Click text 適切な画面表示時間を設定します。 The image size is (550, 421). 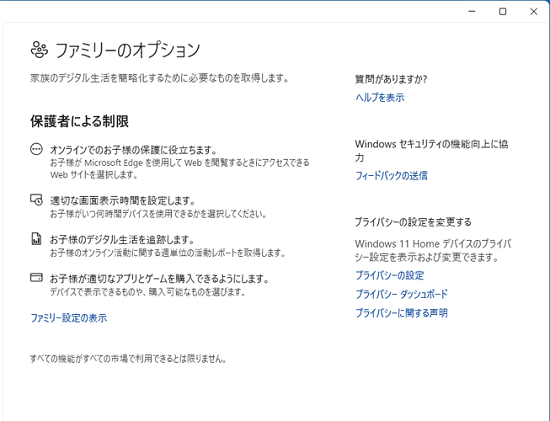123,201
